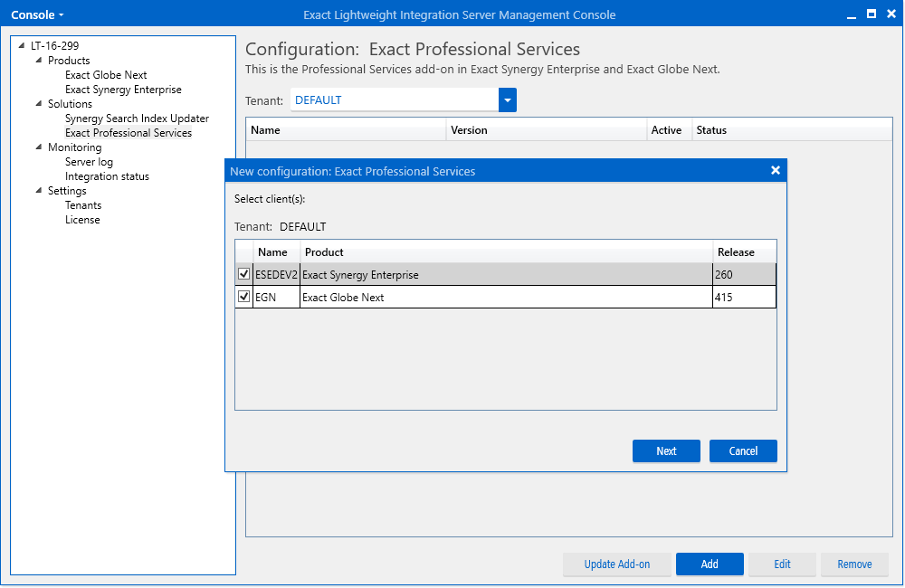This screenshot has height=588, width=905.
Task: Click the Remove button
Action: click(x=854, y=564)
